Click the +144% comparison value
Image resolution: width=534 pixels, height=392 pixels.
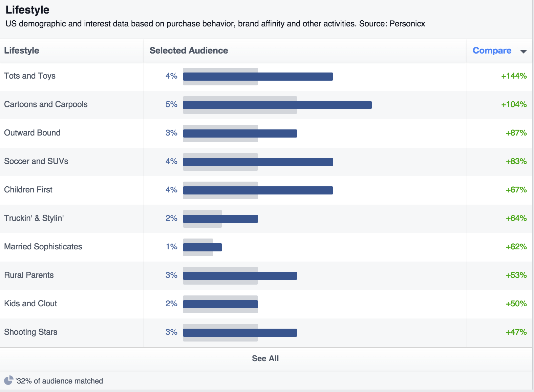(x=514, y=77)
